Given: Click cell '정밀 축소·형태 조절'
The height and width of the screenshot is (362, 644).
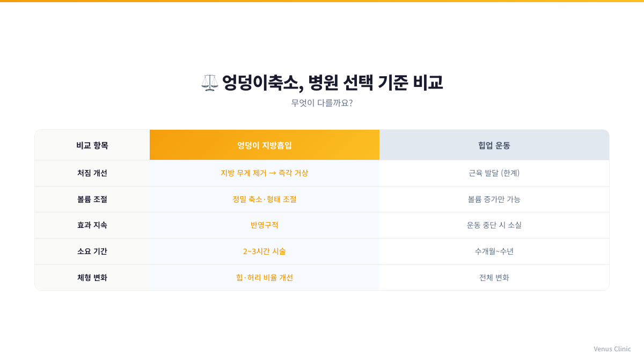Looking at the screenshot, I should [x=265, y=200].
